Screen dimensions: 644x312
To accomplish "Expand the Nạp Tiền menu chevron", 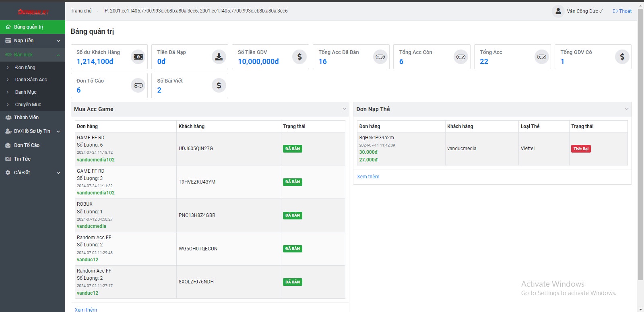I will pos(58,41).
